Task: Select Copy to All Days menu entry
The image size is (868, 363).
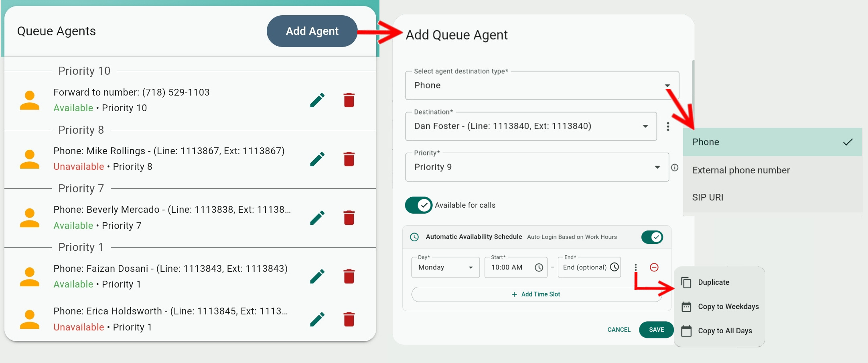Action: 719,331
